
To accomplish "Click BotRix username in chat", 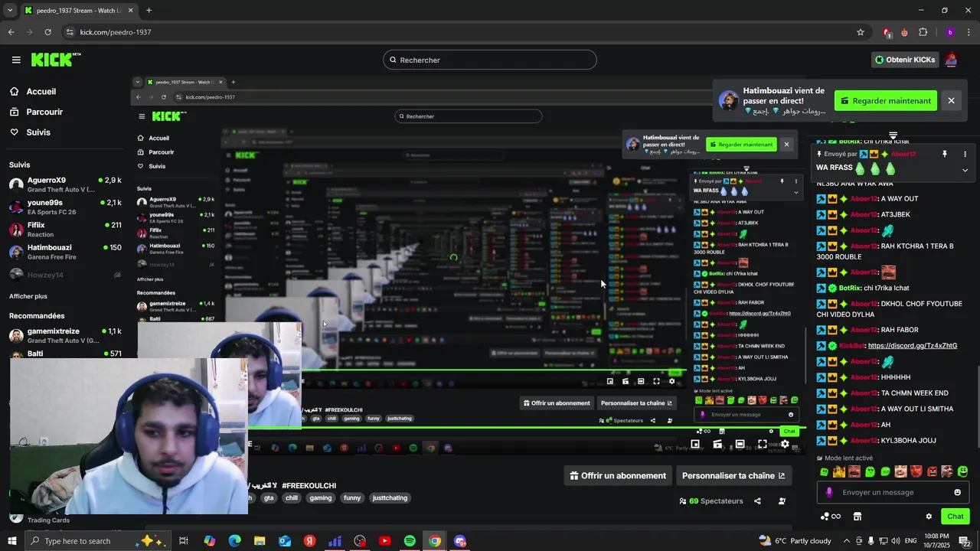I will coord(850,288).
